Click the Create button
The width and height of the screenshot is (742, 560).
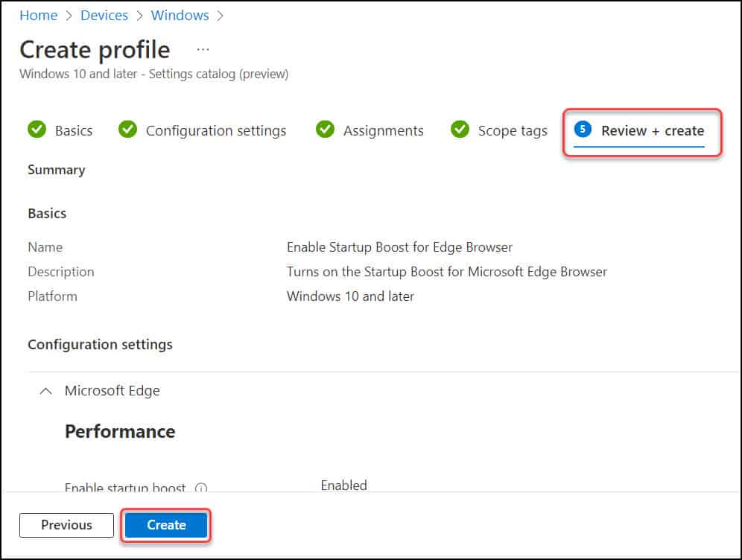166,525
